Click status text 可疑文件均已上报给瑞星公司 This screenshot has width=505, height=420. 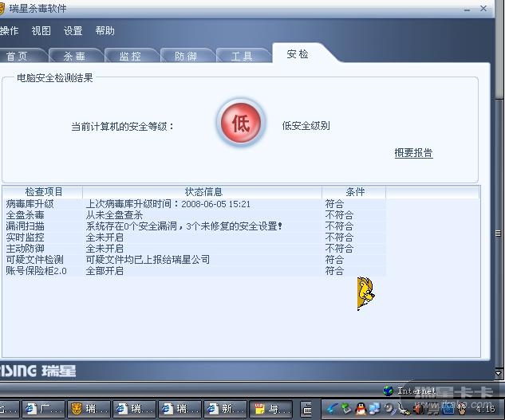click(148, 259)
